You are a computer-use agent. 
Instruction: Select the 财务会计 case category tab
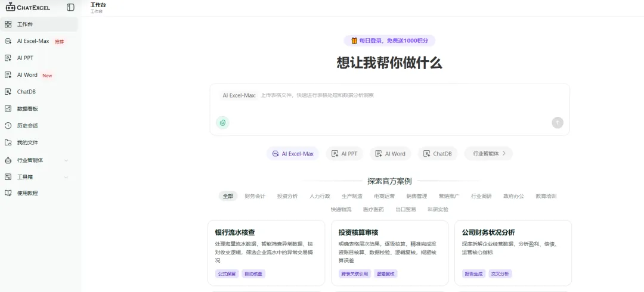(x=255, y=196)
